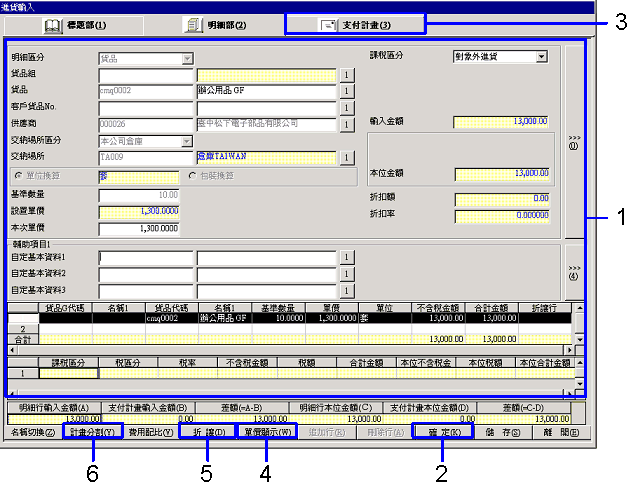Click lookup button in the 貨品 row
This screenshot has width=628, height=489.
coord(345,91)
